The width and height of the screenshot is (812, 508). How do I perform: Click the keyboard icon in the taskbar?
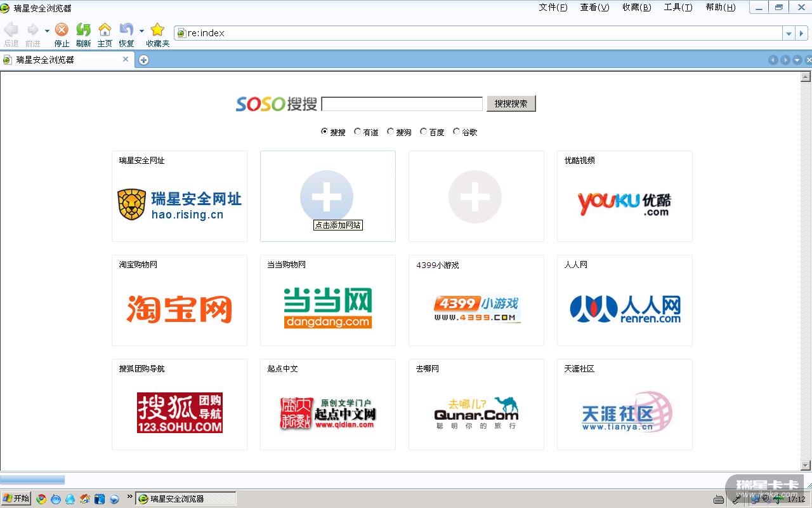tap(718, 499)
